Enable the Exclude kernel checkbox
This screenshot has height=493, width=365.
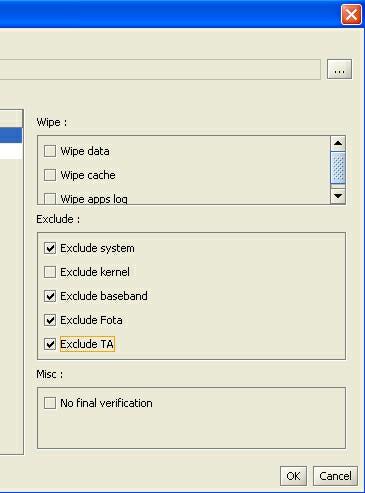pyautogui.click(x=50, y=272)
